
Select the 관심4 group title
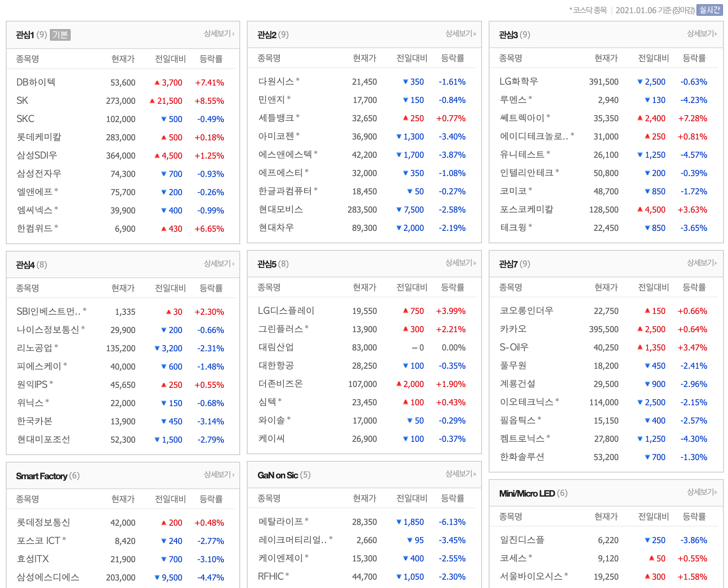click(25, 265)
